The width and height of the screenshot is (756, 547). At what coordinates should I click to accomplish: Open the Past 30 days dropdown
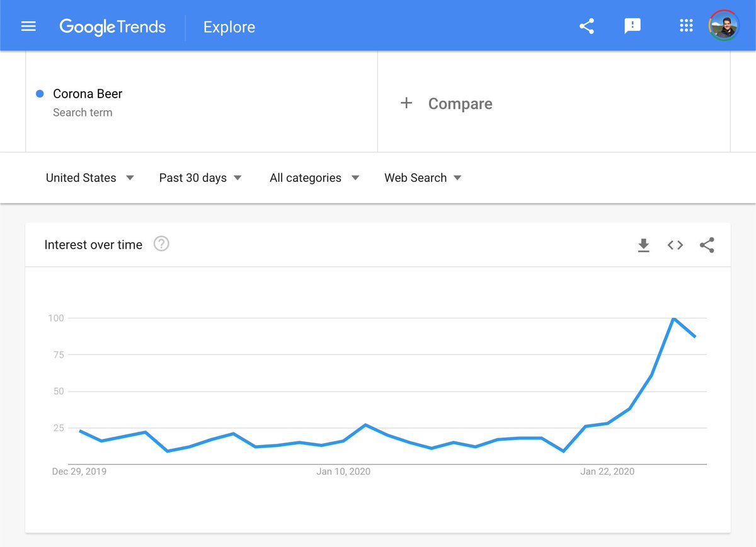(x=200, y=178)
